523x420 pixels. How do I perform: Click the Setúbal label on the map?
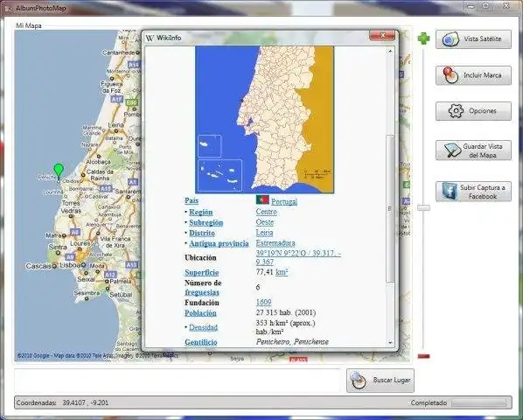point(121,295)
